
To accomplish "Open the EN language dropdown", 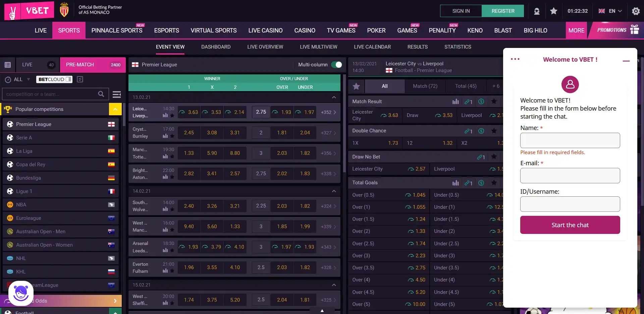I will click(x=610, y=11).
